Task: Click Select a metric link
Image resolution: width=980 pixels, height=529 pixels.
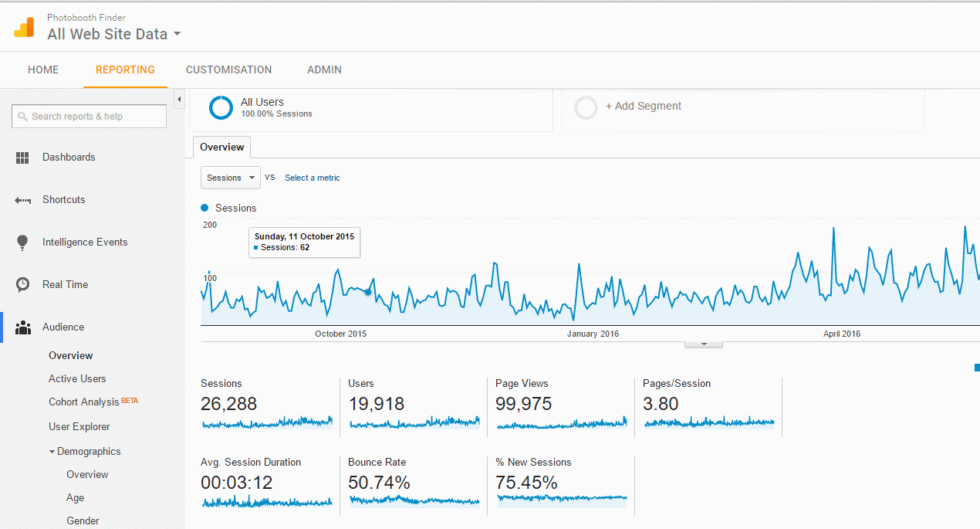Action: click(313, 178)
